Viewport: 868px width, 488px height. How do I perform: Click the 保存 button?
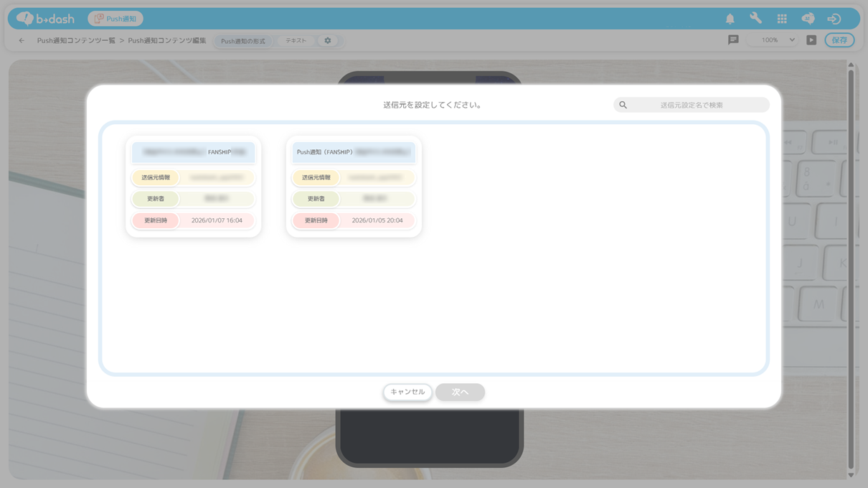point(839,40)
